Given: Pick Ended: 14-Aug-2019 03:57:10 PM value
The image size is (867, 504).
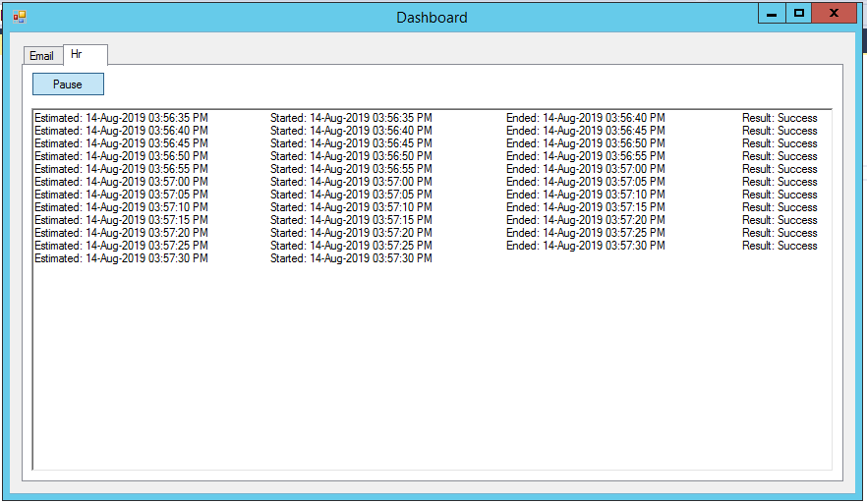Looking at the screenshot, I should [586, 194].
